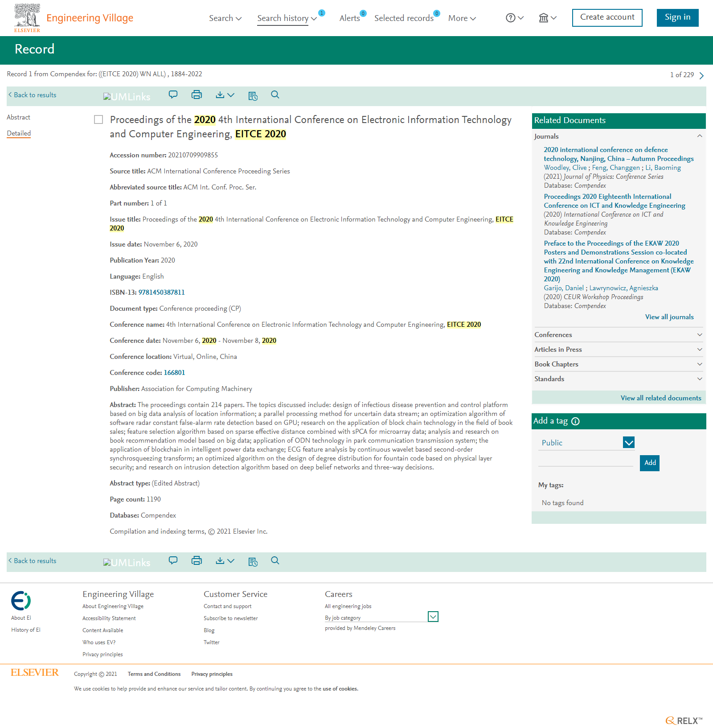Viewport: 713px width, 728px height.
Task: Click the bottom print icon
Action: pyautogui.click(x=197, y=560)
